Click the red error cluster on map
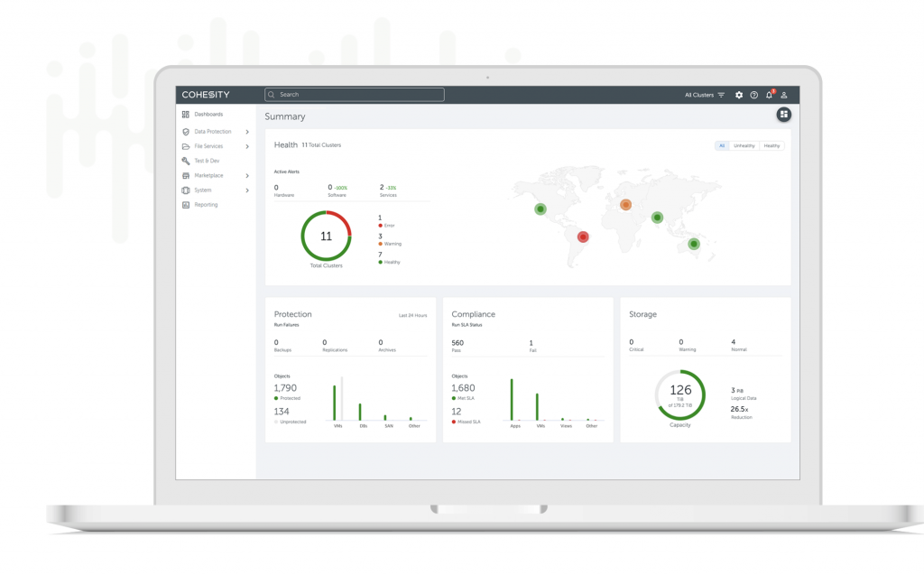The image size is (924, 575). [x=583, y=237]
